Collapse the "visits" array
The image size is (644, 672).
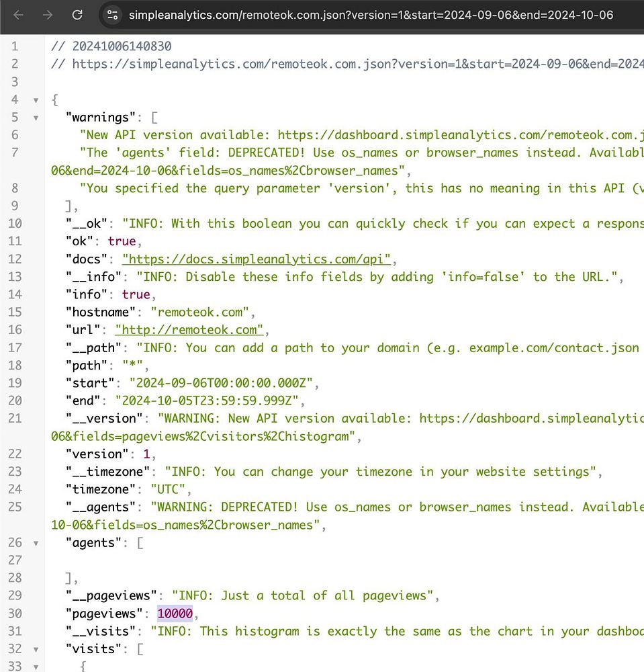pyautogui.click(x=36, y=650)
